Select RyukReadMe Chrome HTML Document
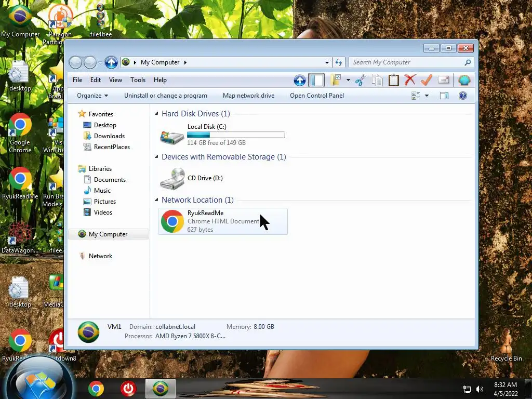The image size is (532, 399). tap(222, 221)
